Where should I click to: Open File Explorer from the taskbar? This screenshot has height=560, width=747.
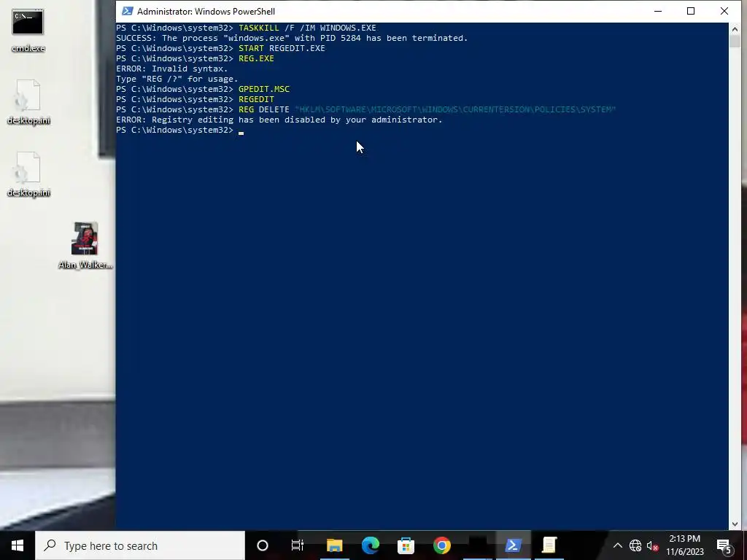(334, 545)
